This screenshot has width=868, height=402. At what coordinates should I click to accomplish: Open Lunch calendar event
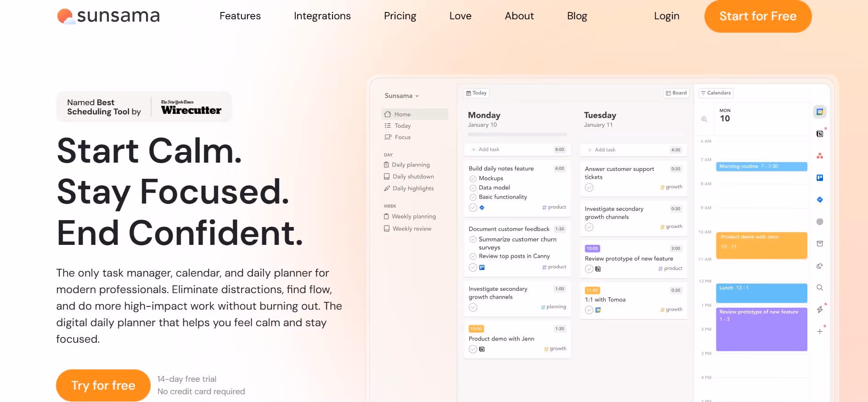[761, 293]
